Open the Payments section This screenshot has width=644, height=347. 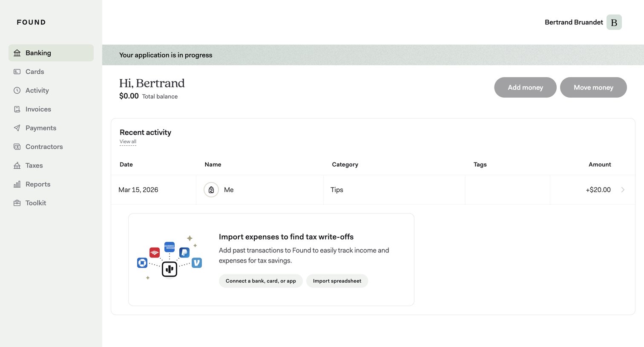coord(51,128)
